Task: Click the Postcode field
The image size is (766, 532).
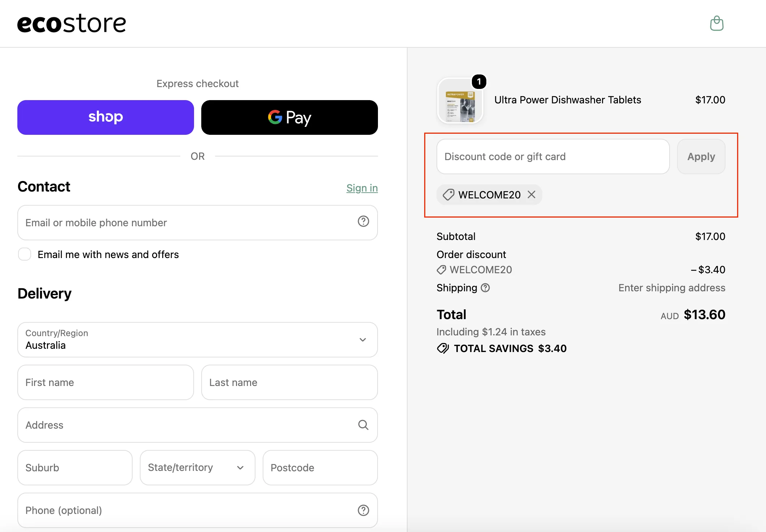Action: [x=320, y=468]
